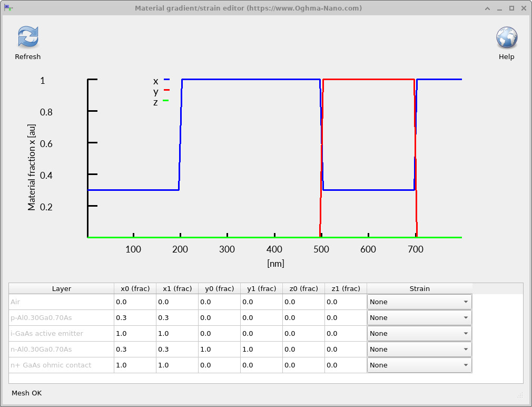This screenshot has width=532, height=407.
Task: Open Strain dropdown for i-GaAs active emitter
Action: pyautogui.click(x=419, y=333)
